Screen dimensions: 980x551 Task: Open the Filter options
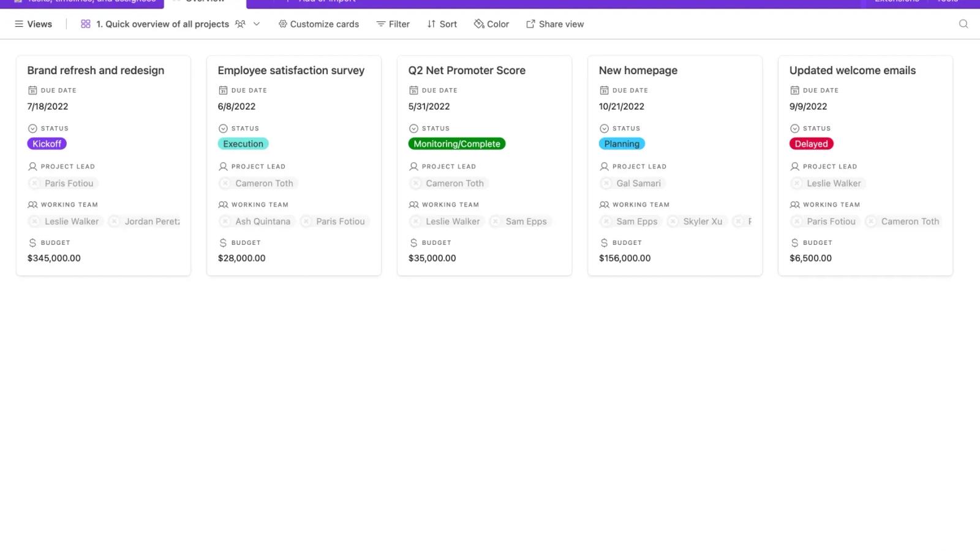coord(393,24)
